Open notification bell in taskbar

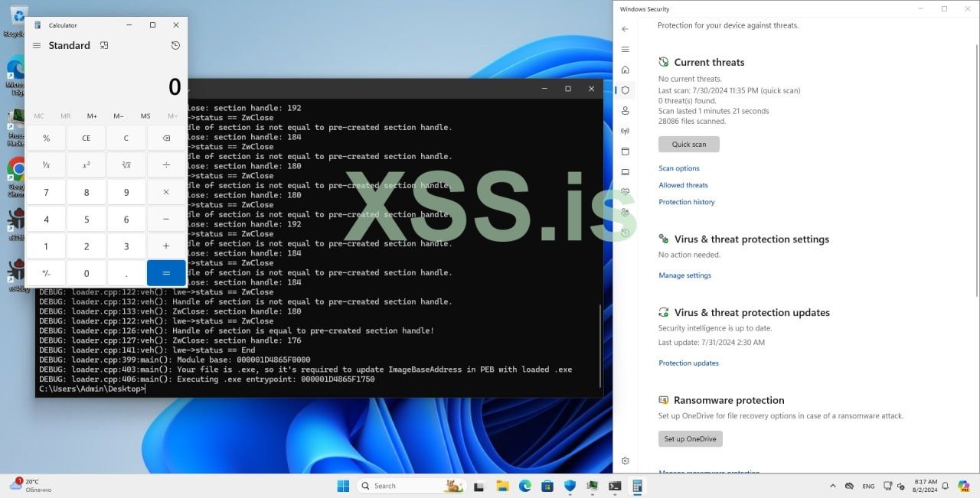coord(945,486)
